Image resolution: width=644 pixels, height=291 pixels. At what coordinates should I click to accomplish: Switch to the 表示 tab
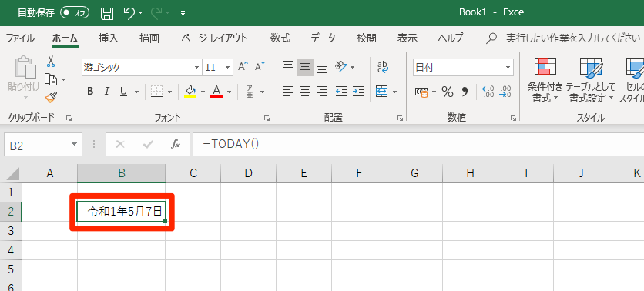coord(407,38)
